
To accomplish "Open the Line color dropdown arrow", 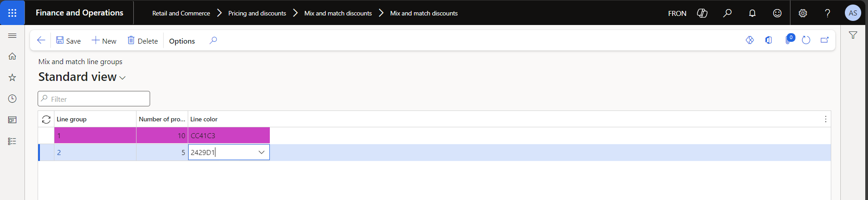I will pyautogui.click(x=261, y=152).
